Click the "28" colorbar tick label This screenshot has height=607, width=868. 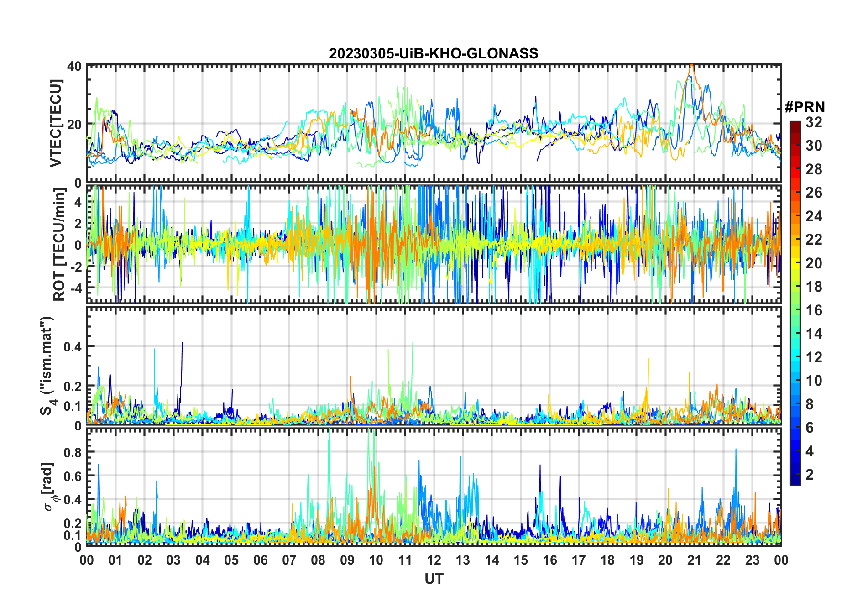(x=814, y=169)
